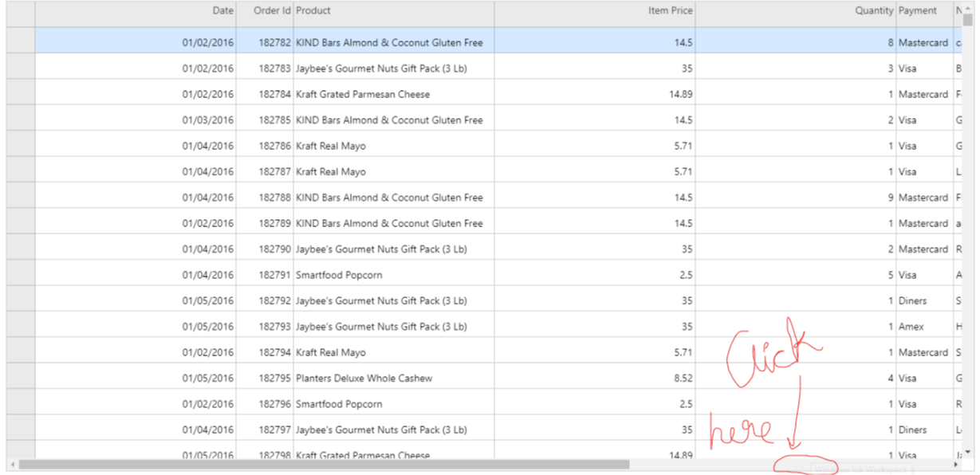Select Order Id cell 182795
980x475 pixels.
tap(265, 378)
